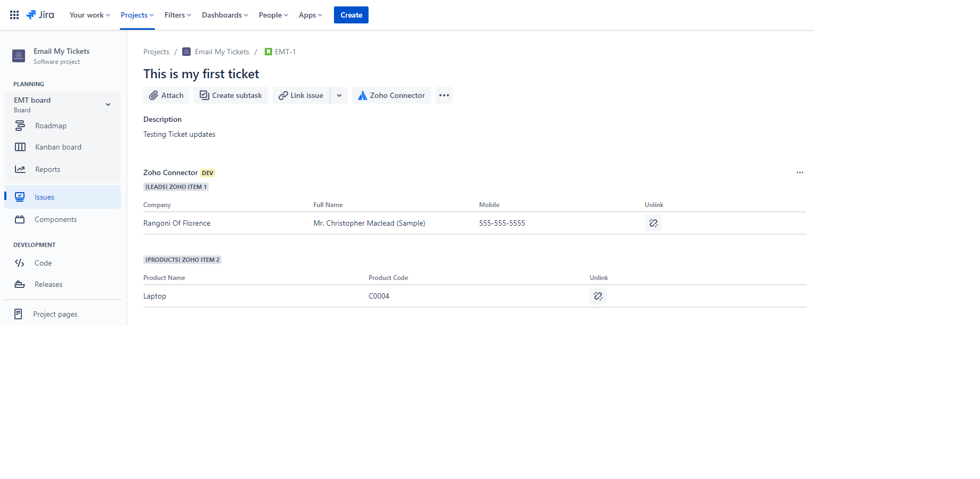Click the Zoho Connector toolbar button
Screen dimensions: 980x479
pyautogui.click(x=391, y=95)
